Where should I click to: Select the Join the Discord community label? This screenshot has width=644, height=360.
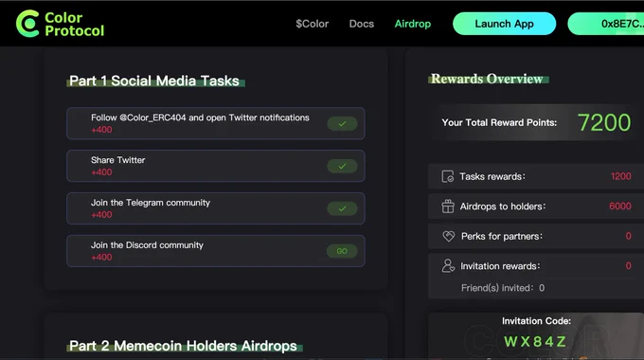point(147,245)
